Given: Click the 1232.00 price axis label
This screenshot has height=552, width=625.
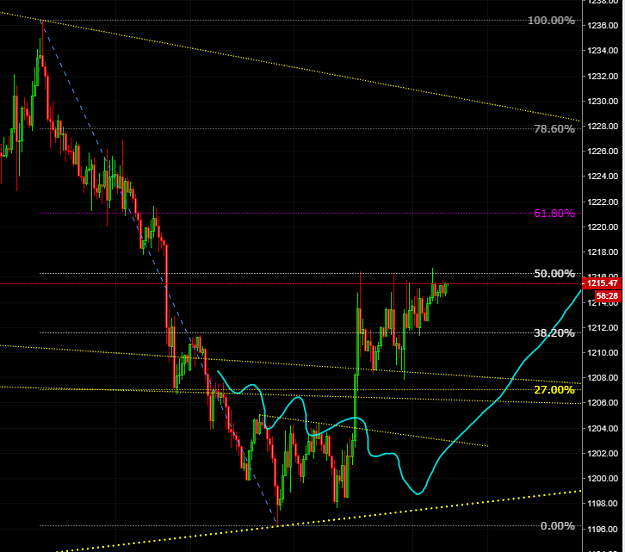Looking at the screenshot, I should 602,76.
